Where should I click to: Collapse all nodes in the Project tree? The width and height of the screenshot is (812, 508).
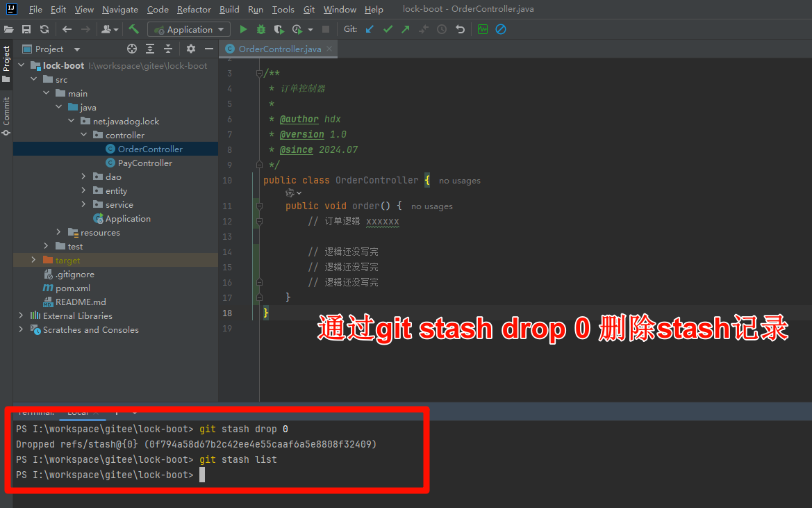(168, 49)
